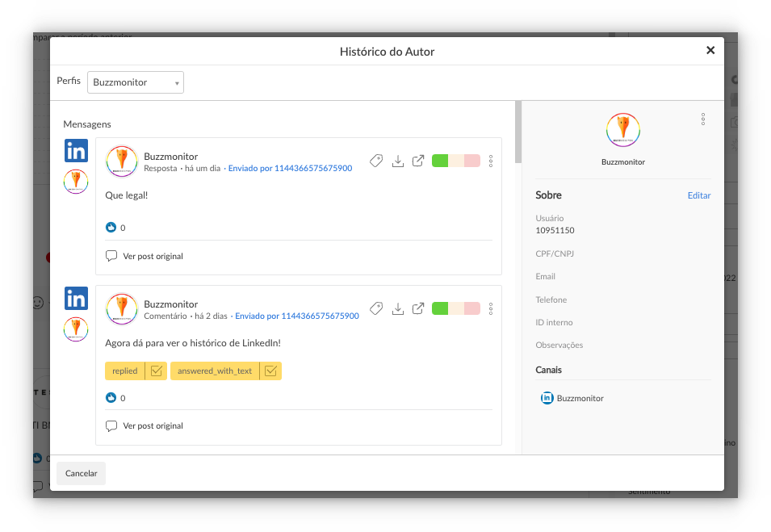Image resolution: width=771 pixels, height=532 pixels.
Task: Open the second message's three-dot options menu
Action: click(x=491, y=308)
